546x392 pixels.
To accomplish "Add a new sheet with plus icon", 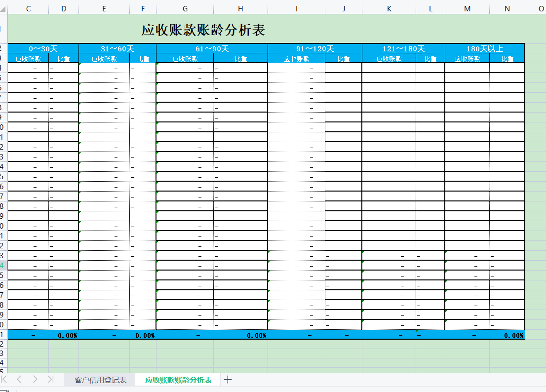I will (x=228, y=380).
